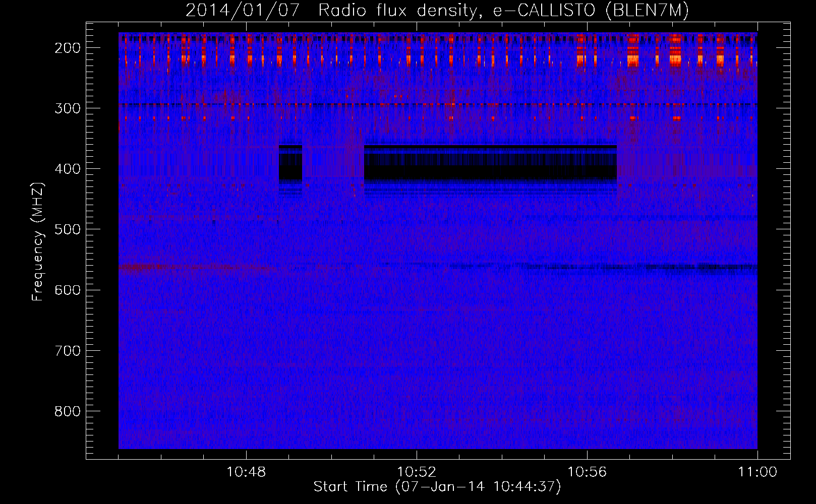The height and width of the screenshot is (504, 816).
Task: Click the 700 frequency tick label
Action: (68, 350)
